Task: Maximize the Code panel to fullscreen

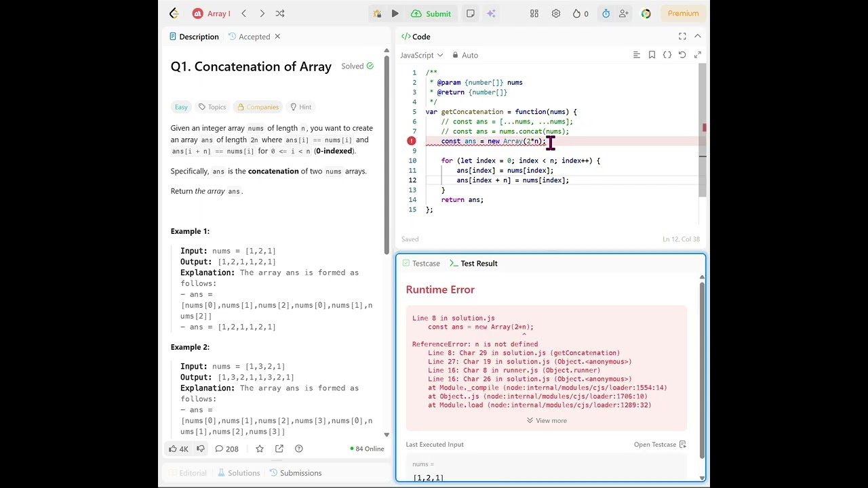Action: point(682,37)
